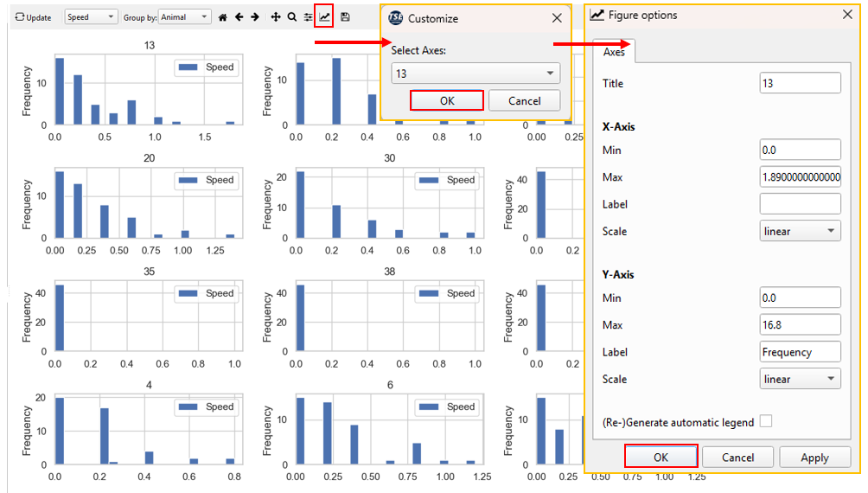Click the Update button
Viewport: 868px width, 493px height.
click(34, 17)
